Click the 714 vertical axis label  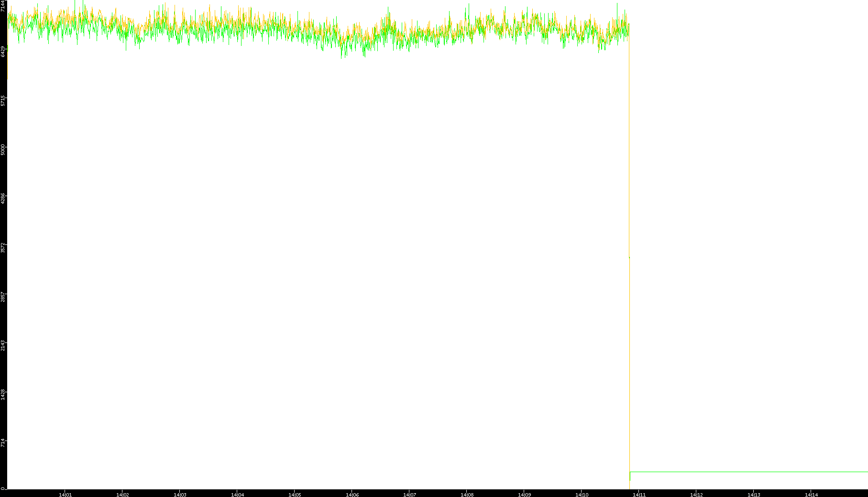pyautogui.click(x=3, y=442)
